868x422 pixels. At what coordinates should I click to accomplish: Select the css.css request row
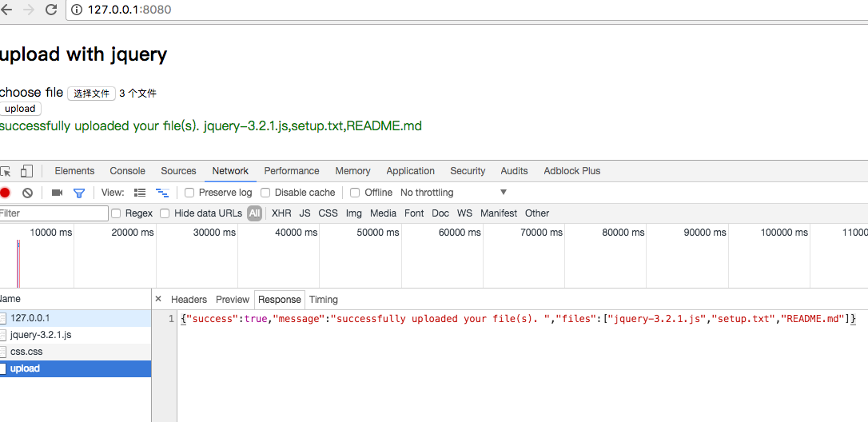(x=75, y=352)
